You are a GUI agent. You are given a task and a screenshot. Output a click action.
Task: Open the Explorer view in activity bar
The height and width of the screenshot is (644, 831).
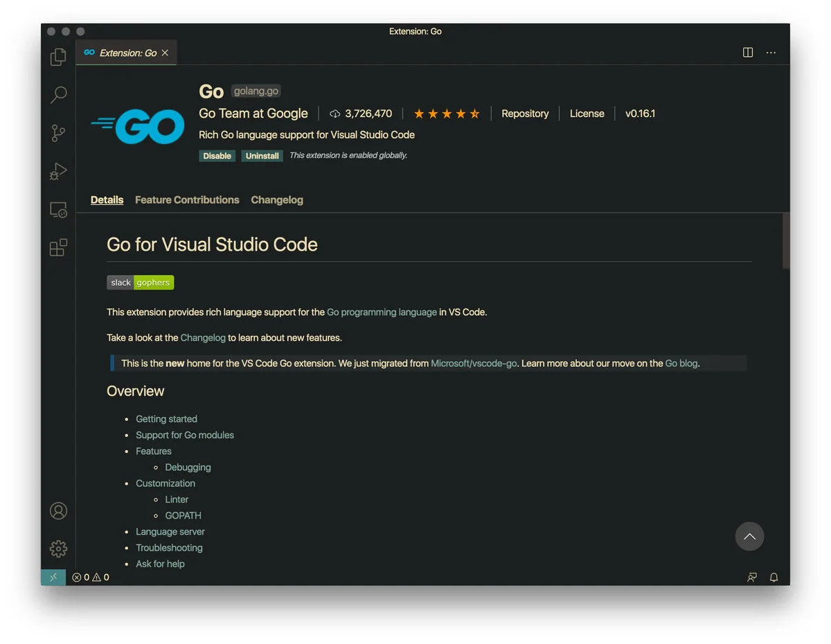coord(58,57)
